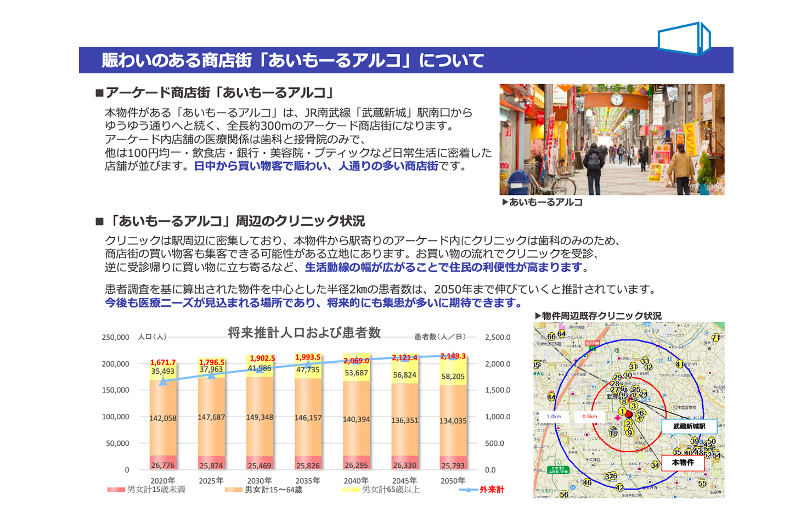
Task: Click the 250,000 left axis label
Action: (x=115, y=337)
